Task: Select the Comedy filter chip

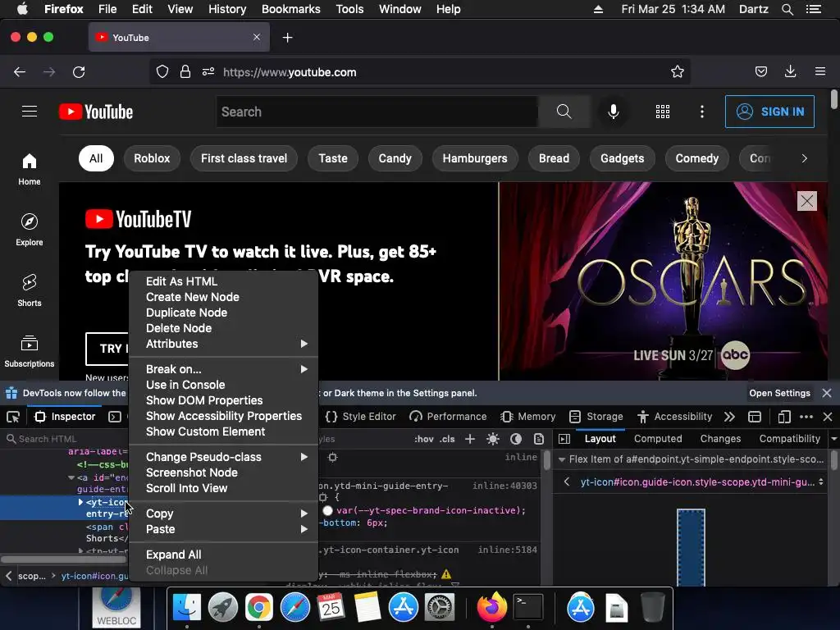Action: pos(696,158)
